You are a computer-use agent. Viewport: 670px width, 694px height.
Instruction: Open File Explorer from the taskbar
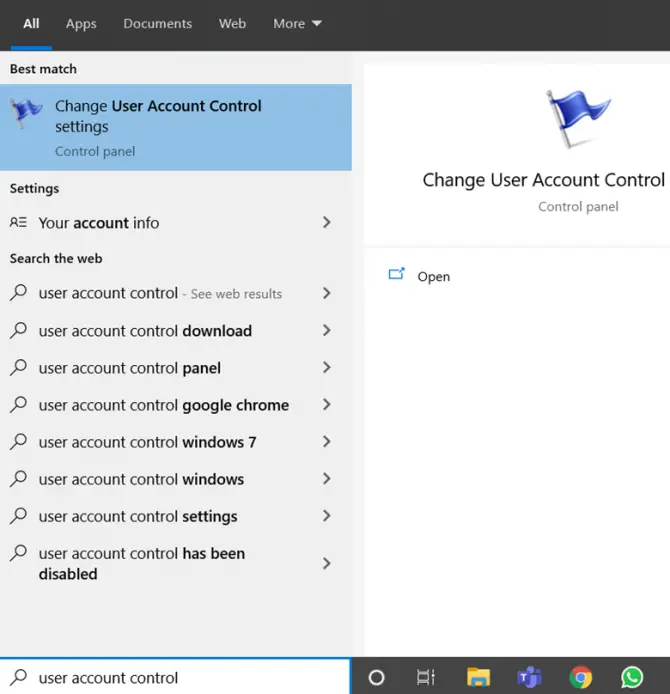coord(478,677)
